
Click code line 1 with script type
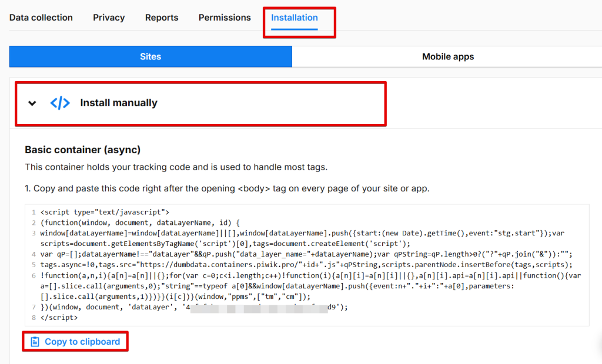click(105, 212)
